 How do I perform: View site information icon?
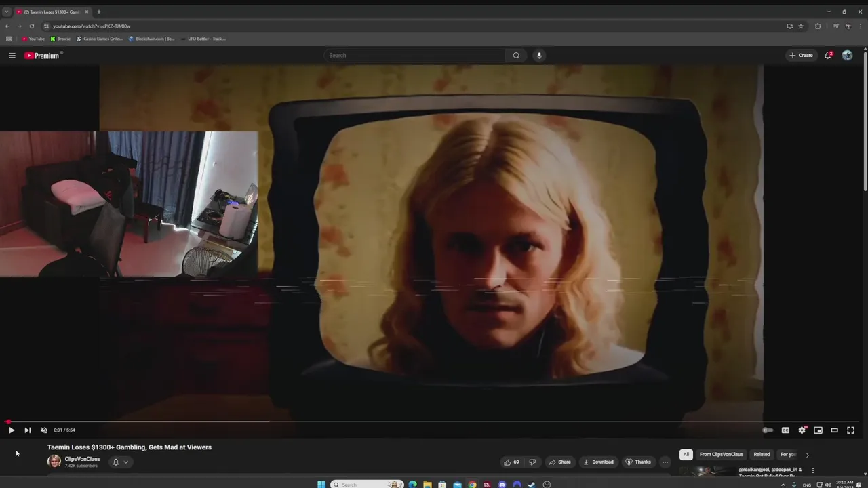point(46,26)
